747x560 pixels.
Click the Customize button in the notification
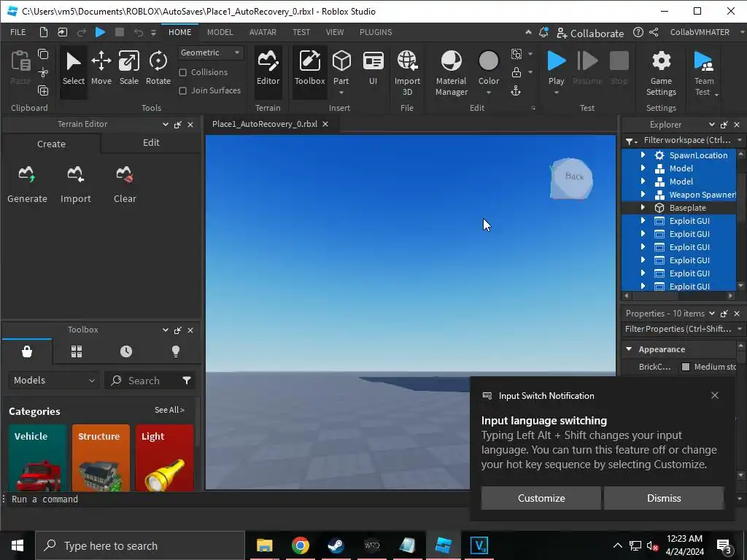point(541,498)
